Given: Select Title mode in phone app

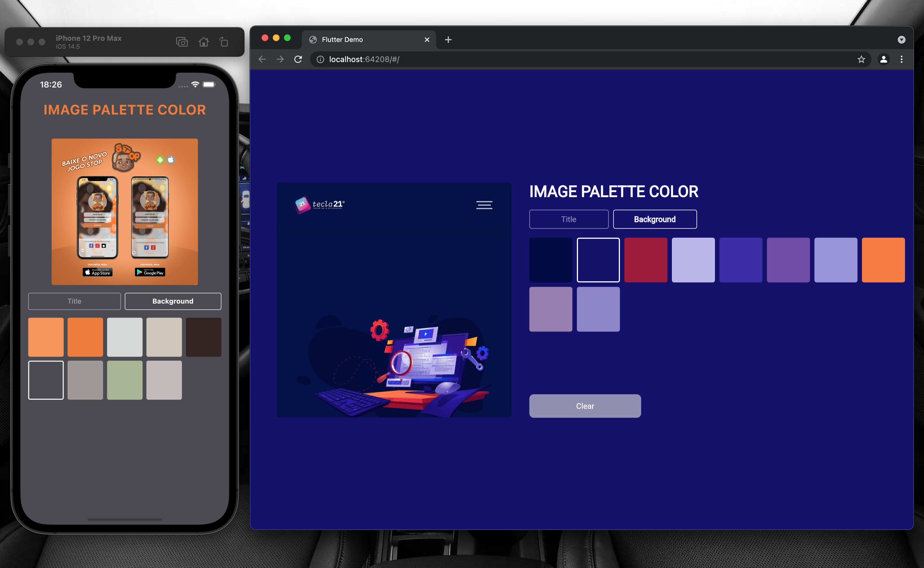Looking at the screenshot, I should (x=74, y=301).
